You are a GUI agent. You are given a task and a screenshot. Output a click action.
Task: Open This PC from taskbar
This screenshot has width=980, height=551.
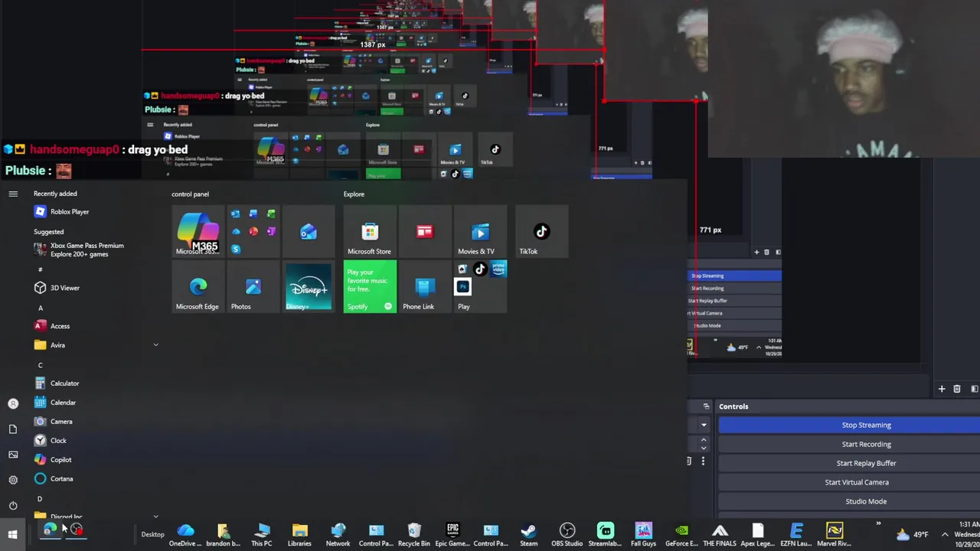(262, 535)
